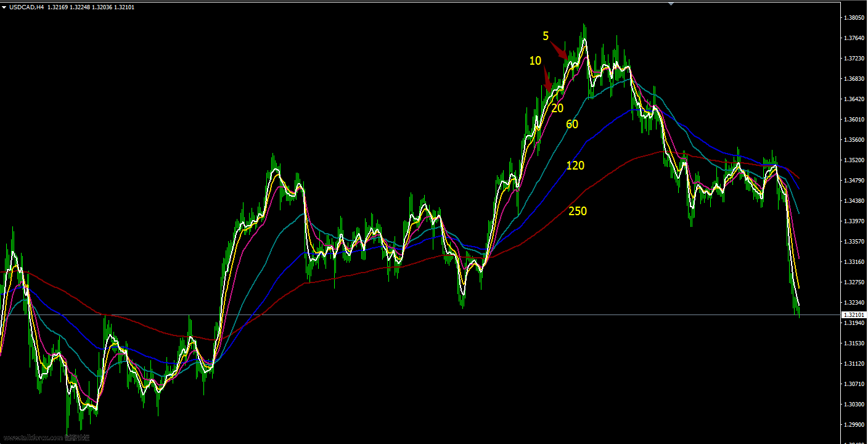Click the 1.30710 price scale label
This screenshot has height=444, width=868.
pyautogui.click(x=854, y=384)
